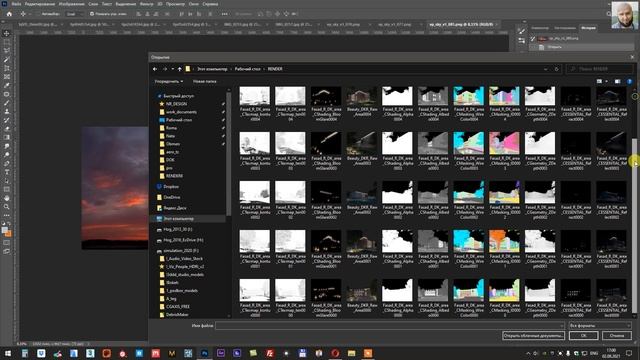Select the Pen tool

coord(7,163)
